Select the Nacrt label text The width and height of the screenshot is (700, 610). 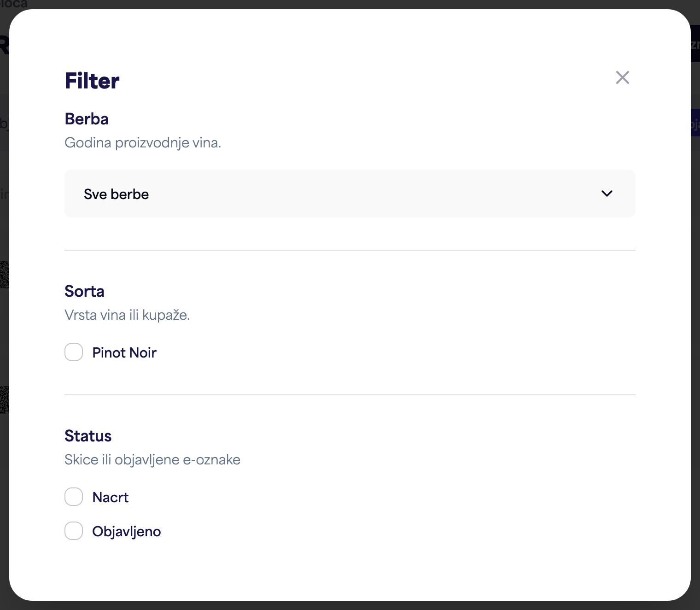111,497
